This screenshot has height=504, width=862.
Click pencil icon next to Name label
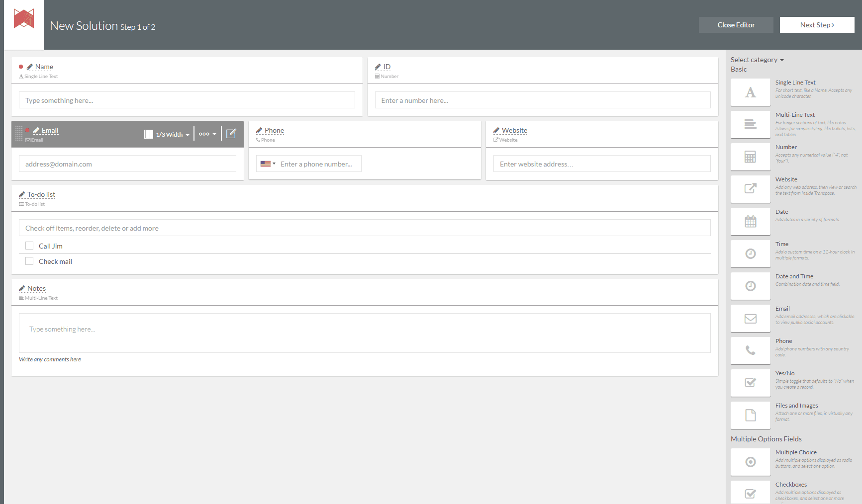[x=30, y=67]
